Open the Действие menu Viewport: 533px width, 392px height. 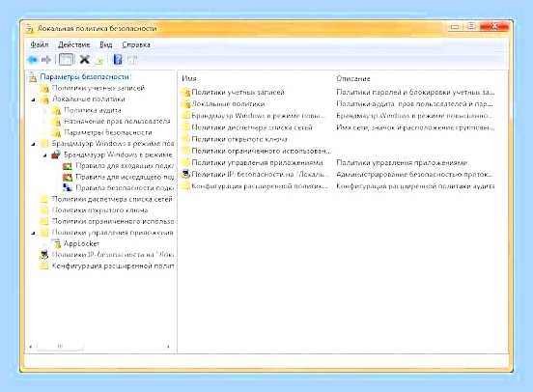(73, 44)
